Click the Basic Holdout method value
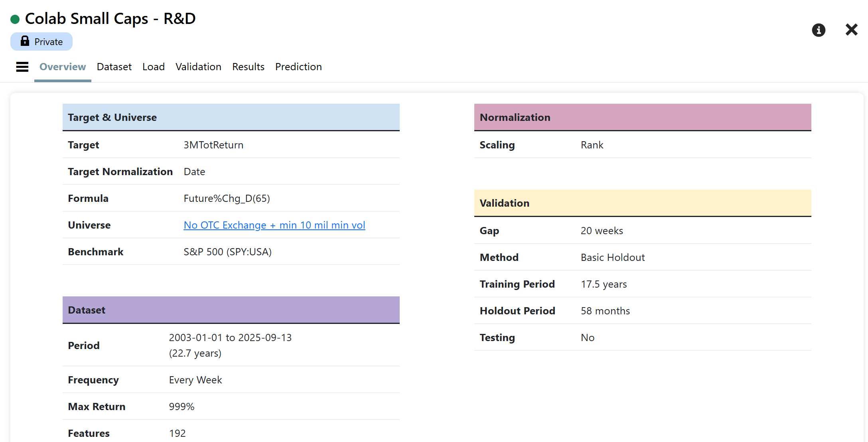Screen dimensions: 868x442 612,257
